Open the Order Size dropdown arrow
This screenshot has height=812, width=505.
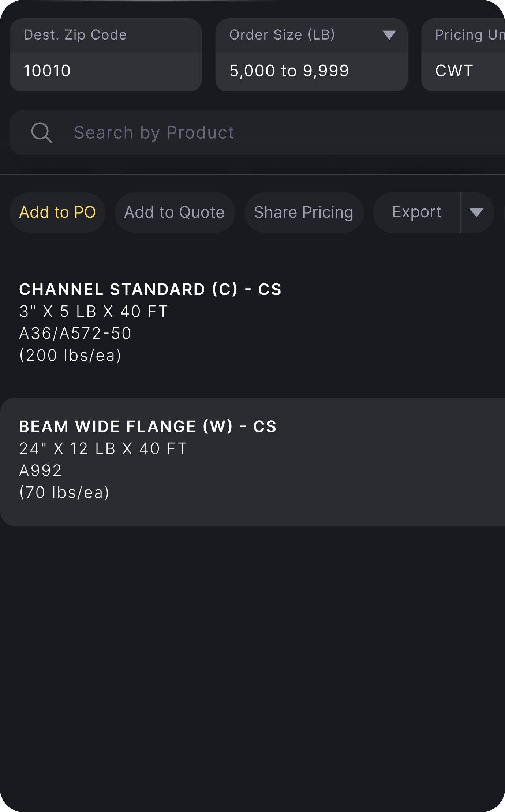389,35
